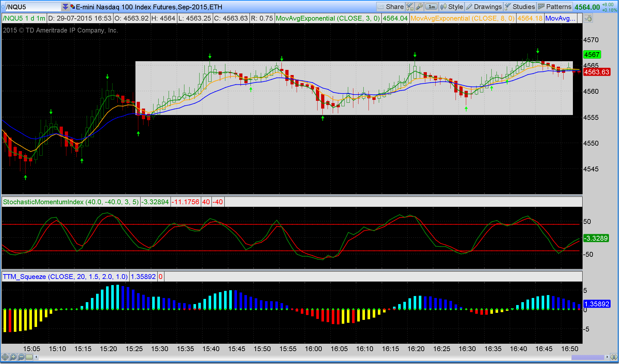Screen dimensions: 619x364
Task: Click the green zoom-area rectangle icon
Action: click(x=29, y=357)
